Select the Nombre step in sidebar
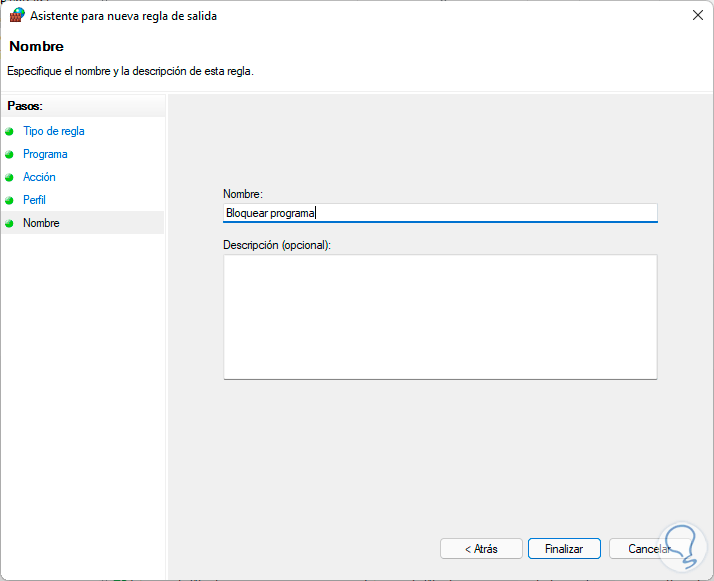 [41, 223]
